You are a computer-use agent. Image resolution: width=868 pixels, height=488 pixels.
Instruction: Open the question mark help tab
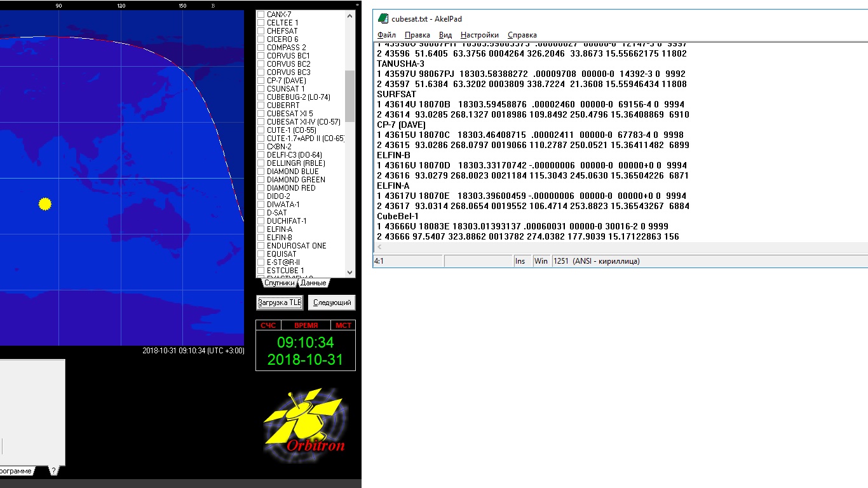(53, 471)
